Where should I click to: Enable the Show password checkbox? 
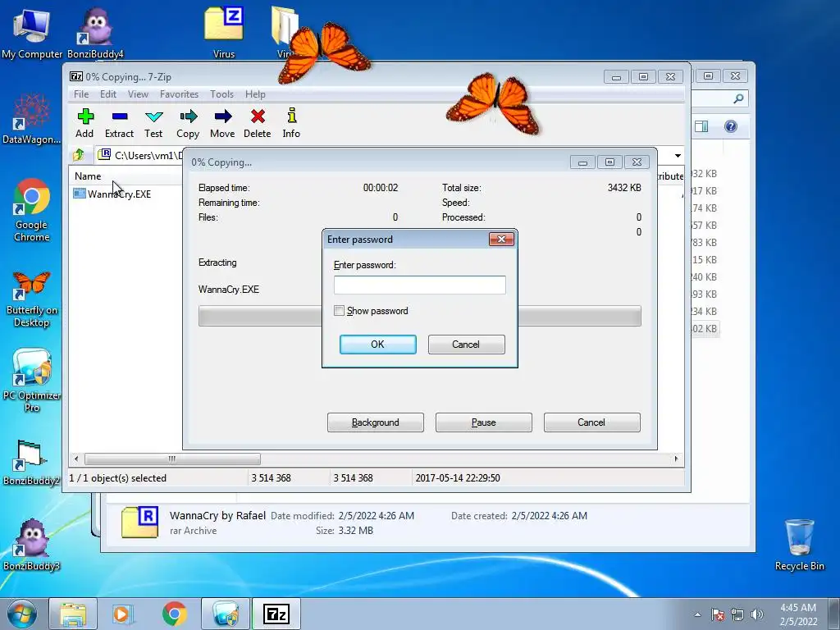tap(339, 311)
